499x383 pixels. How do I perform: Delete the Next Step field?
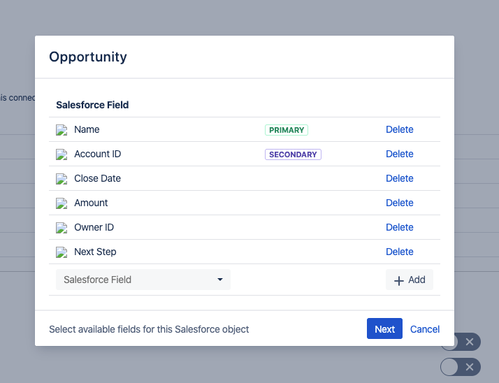399,252
